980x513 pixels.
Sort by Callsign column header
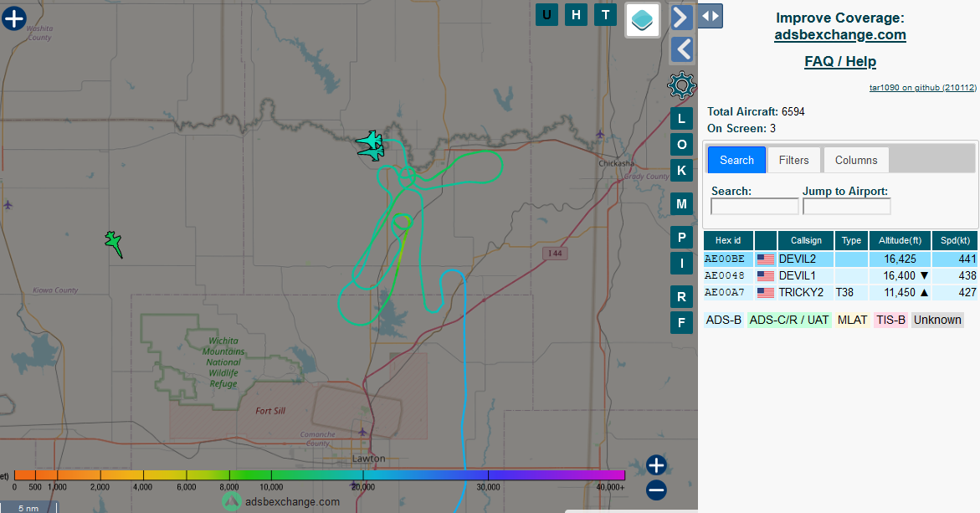click(806, 240)
